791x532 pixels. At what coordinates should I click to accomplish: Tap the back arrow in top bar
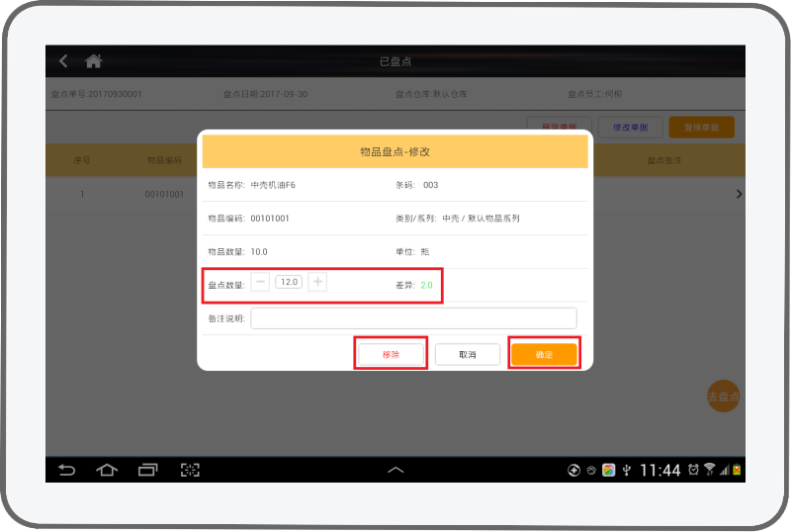64,61
